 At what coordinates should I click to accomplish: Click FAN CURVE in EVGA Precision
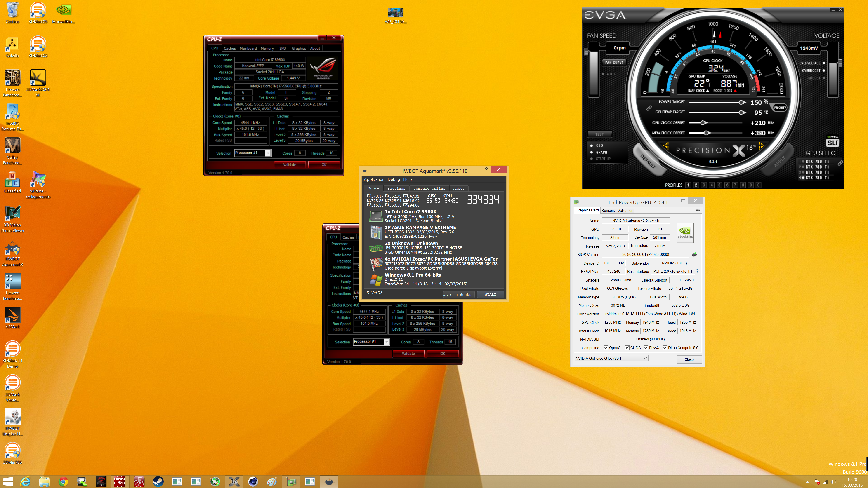614,63
